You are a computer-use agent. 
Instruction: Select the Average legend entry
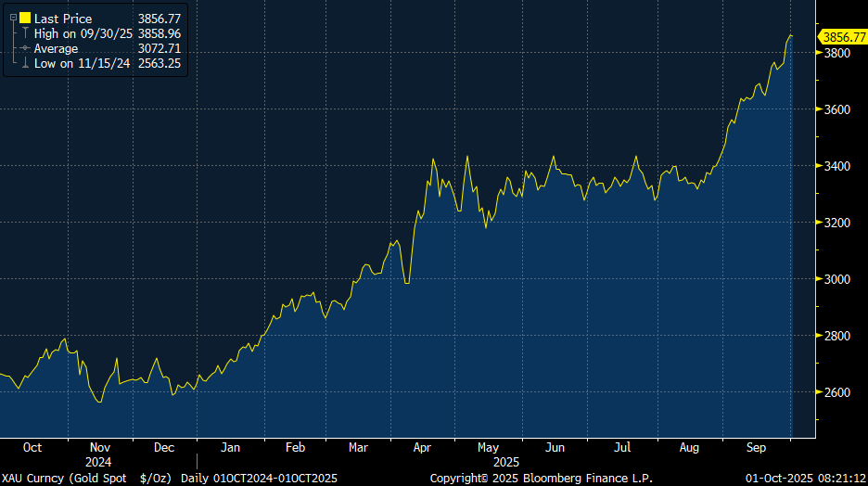[x=56, y=48]
